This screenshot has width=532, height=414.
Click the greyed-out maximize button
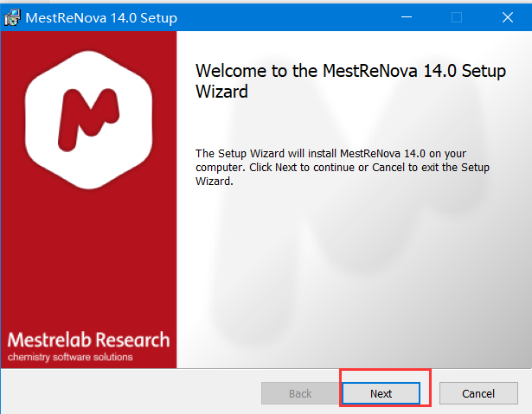pyautogui.click(x=457, y=17)
